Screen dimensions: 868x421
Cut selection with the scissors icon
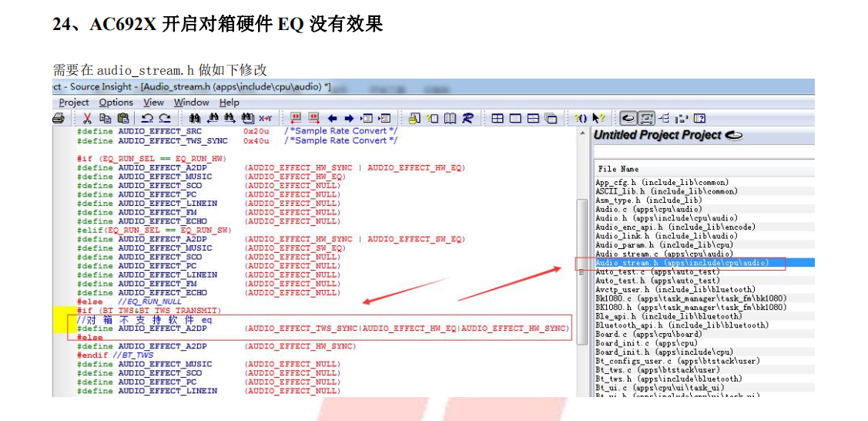click(88, 118)
